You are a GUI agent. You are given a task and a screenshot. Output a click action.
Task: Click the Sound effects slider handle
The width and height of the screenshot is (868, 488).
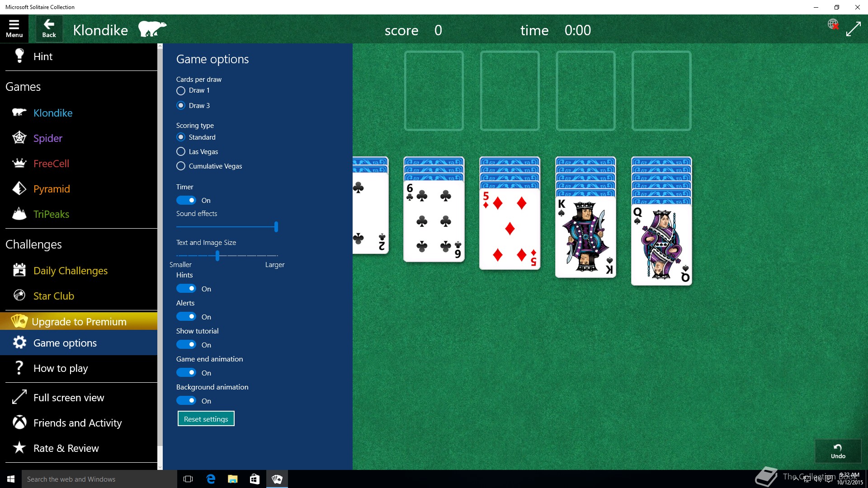(276, 227)
